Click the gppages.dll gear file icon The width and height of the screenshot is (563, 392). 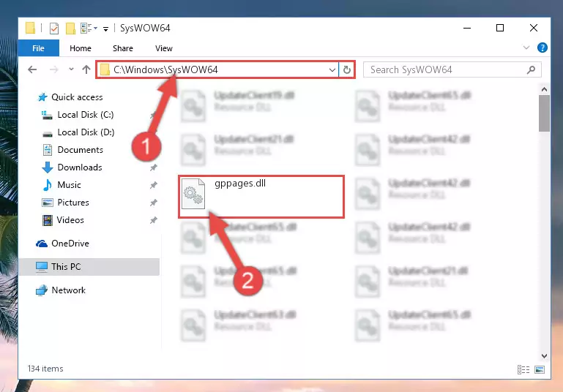(x=193, y=194)
